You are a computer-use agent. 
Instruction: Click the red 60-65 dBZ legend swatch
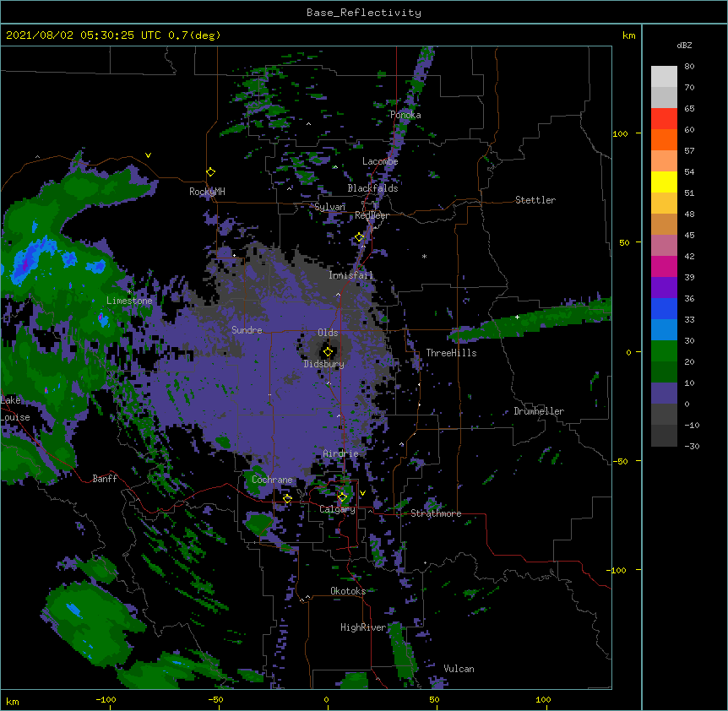coord(664,119)
